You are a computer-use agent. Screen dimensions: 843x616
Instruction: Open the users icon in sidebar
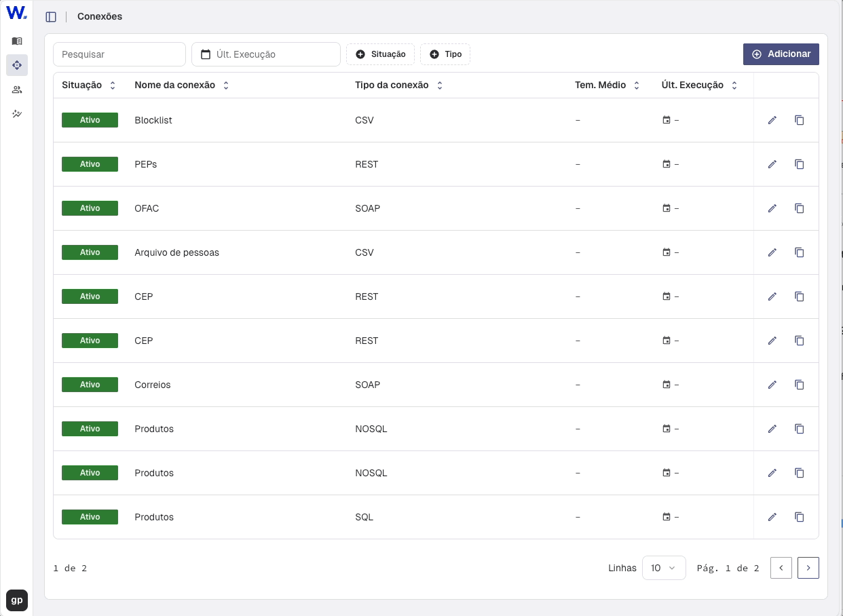pos(17,90)
